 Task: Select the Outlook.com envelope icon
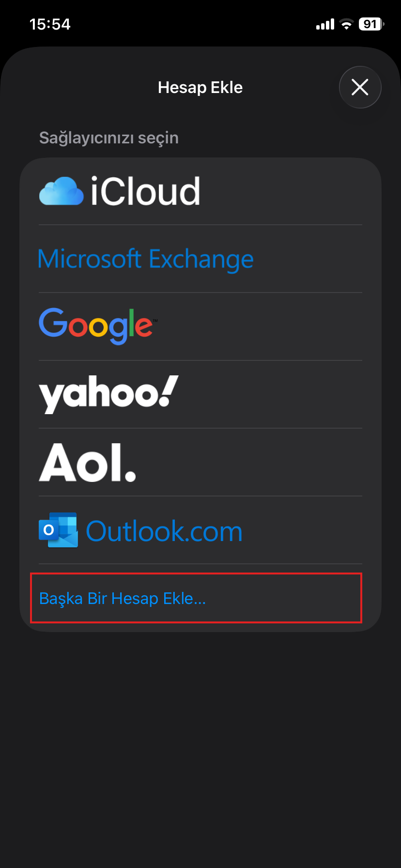point(58,530)
